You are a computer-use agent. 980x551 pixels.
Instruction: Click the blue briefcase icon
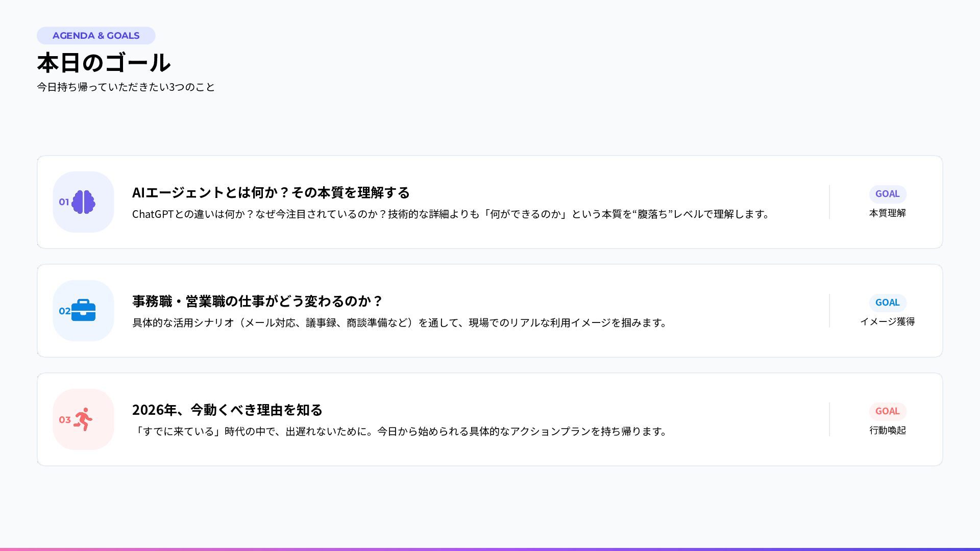tap(84, 310)
